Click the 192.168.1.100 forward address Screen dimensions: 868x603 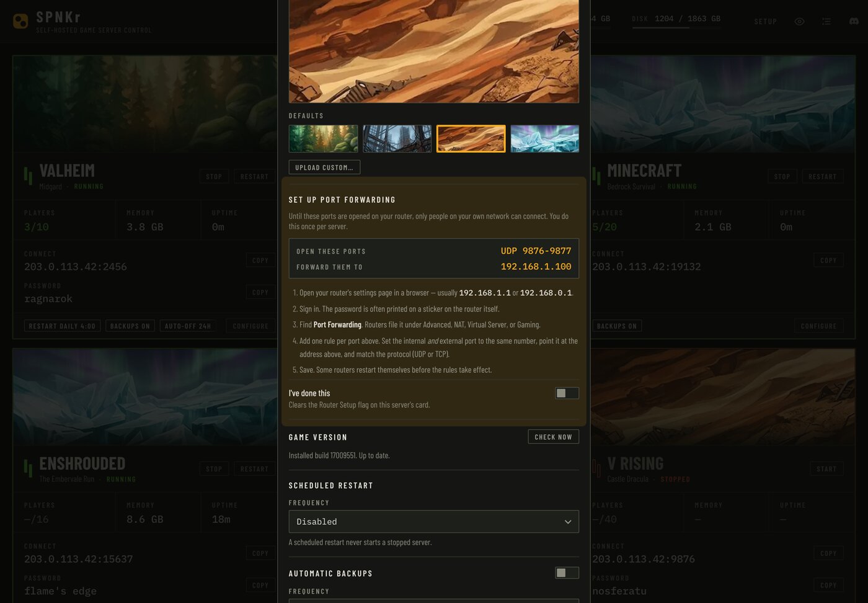(536, 266)
